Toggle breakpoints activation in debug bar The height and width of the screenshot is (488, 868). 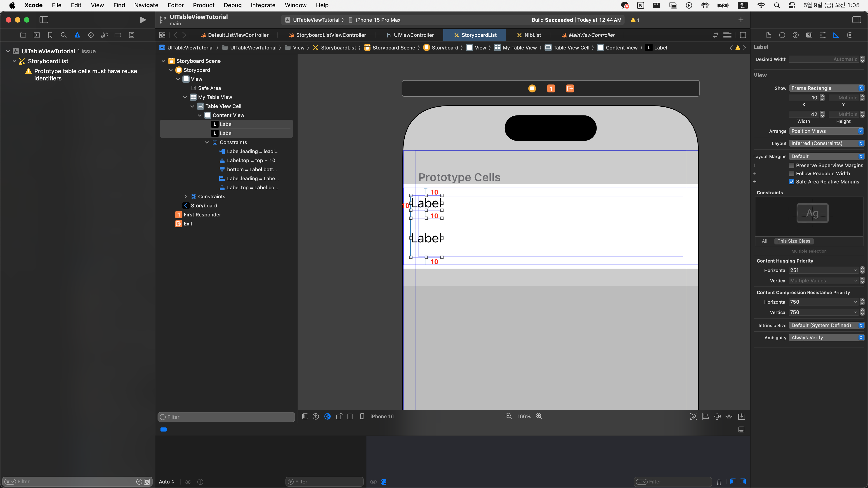click(x=164, y=429)
